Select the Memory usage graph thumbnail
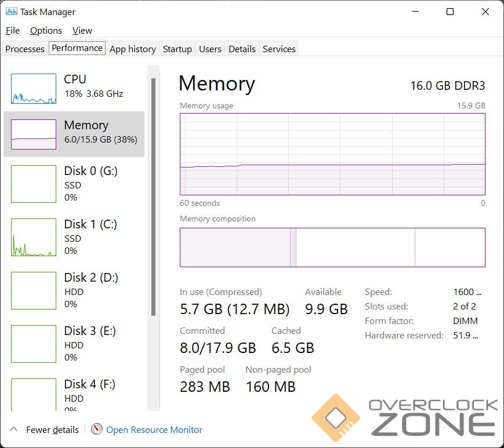The image size is (504, 448). coord(34,134)
